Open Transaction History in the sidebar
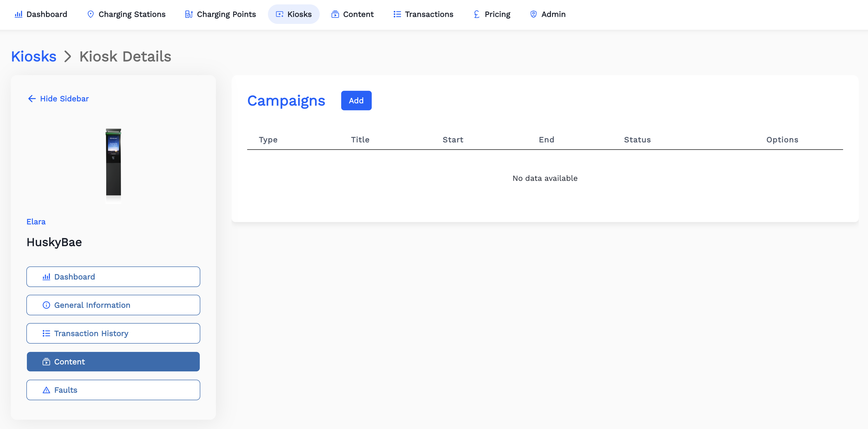The image size is (868, 429). coord(113,333)
